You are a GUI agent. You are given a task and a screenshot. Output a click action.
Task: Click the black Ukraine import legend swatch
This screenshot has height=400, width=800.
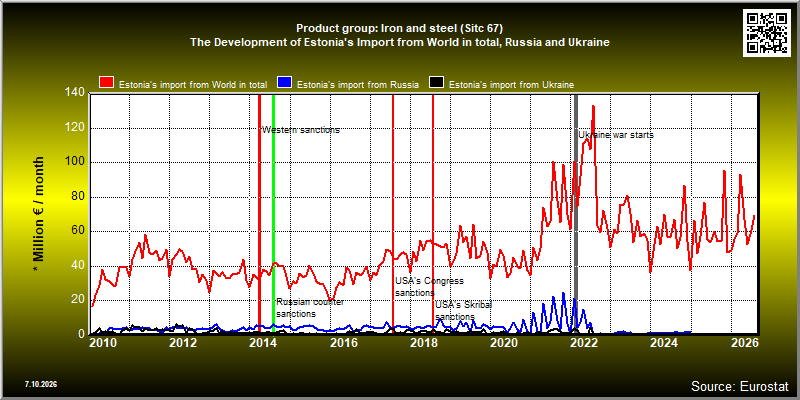pyautogui.click(x=436, y=83)
